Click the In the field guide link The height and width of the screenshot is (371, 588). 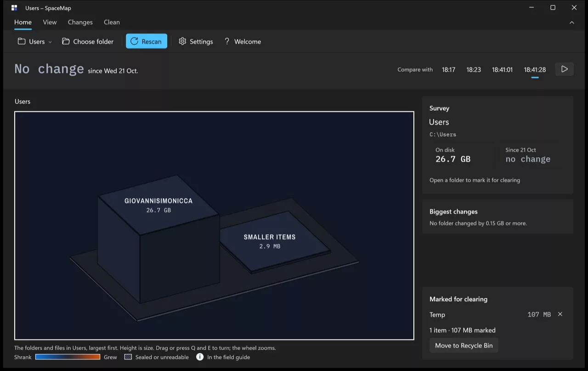(228, 357)
